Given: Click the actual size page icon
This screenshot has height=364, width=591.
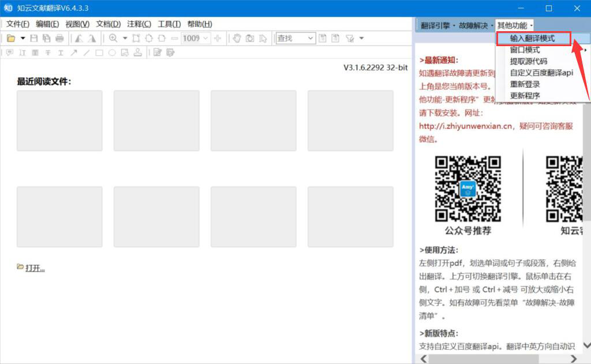Looking at the screenshot, I should click(x=136, y=38).
